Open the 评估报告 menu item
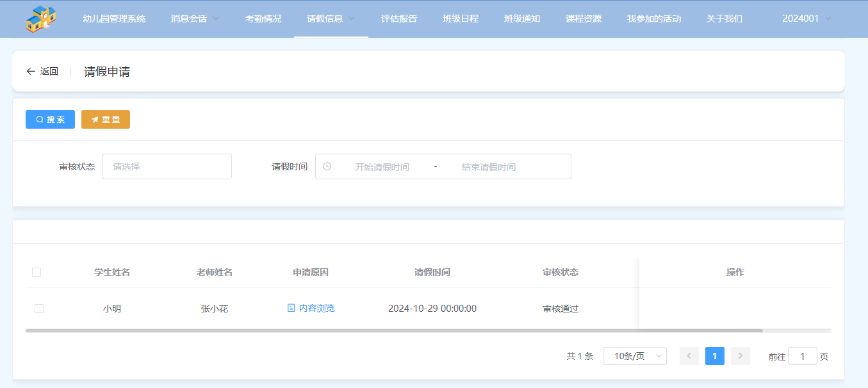Screen dimensions: 868x388 pos(399,19)
